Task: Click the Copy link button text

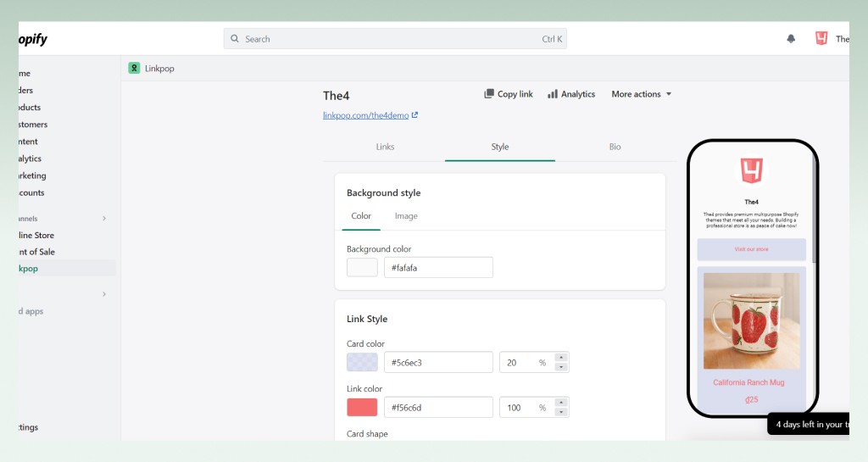Action: pyautogui.click(x=515, y=94)
